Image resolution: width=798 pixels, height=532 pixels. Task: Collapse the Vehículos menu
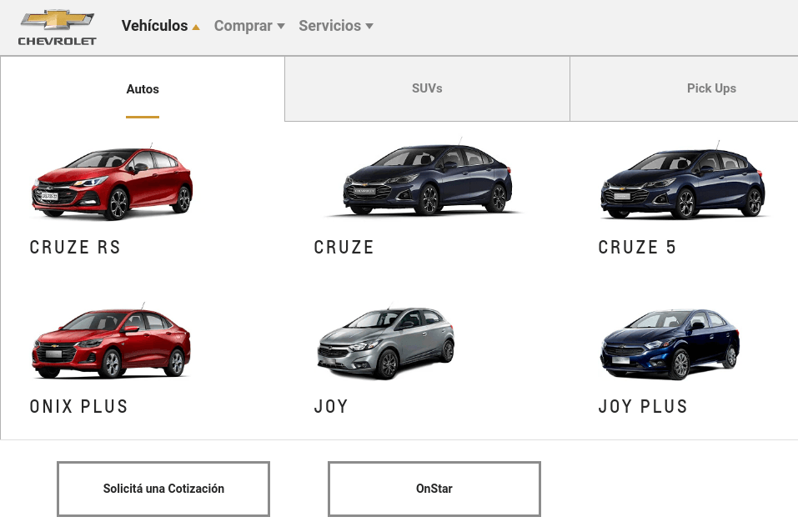160,26
